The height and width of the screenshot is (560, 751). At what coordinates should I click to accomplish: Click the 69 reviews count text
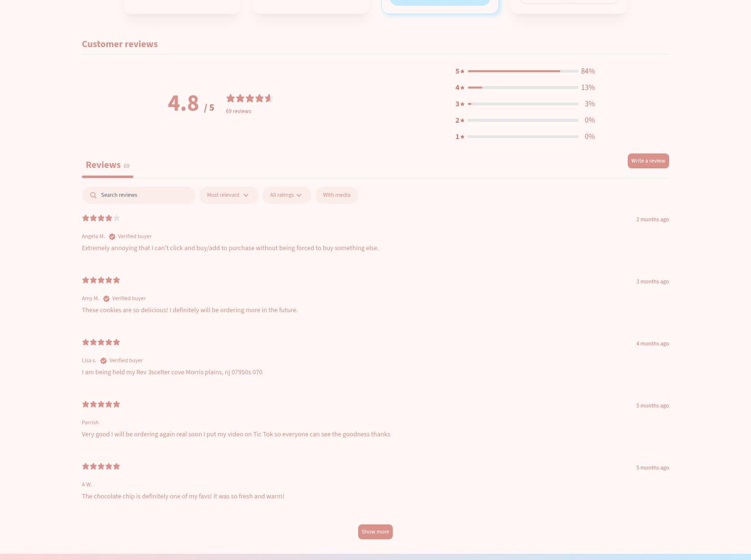238,111
